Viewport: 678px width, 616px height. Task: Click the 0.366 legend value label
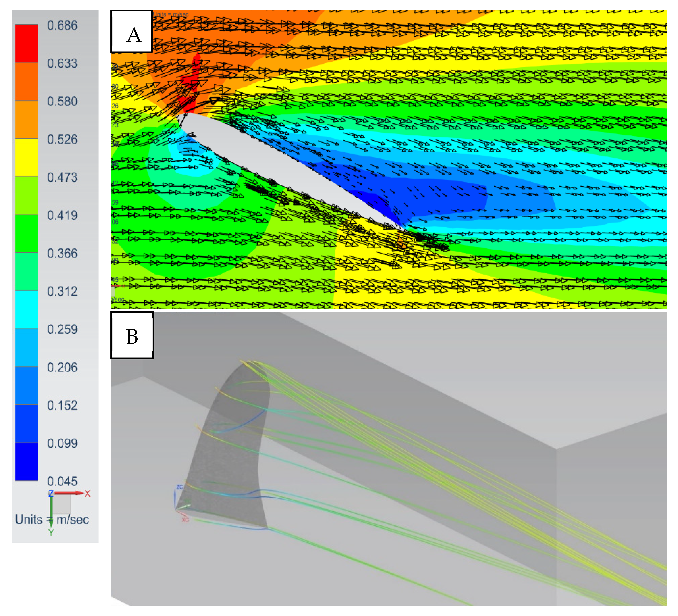(x=62, y=253)
